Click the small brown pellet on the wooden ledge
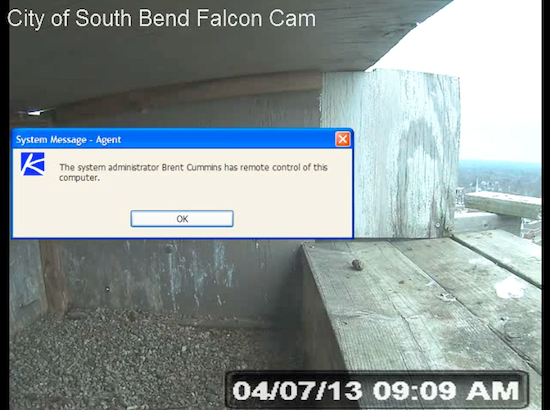The image size is (550, 410). tap(357, 265)
